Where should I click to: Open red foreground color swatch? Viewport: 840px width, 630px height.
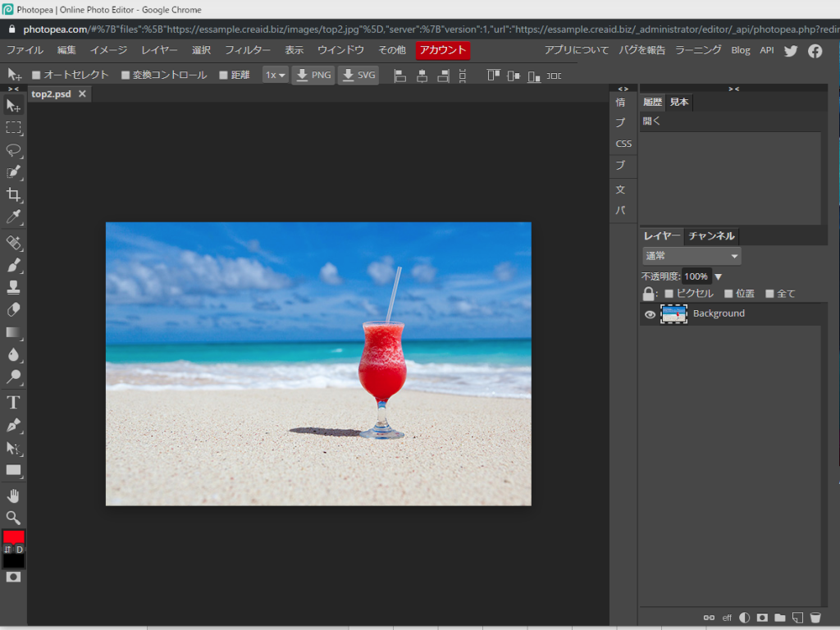(x=13, y=536)
